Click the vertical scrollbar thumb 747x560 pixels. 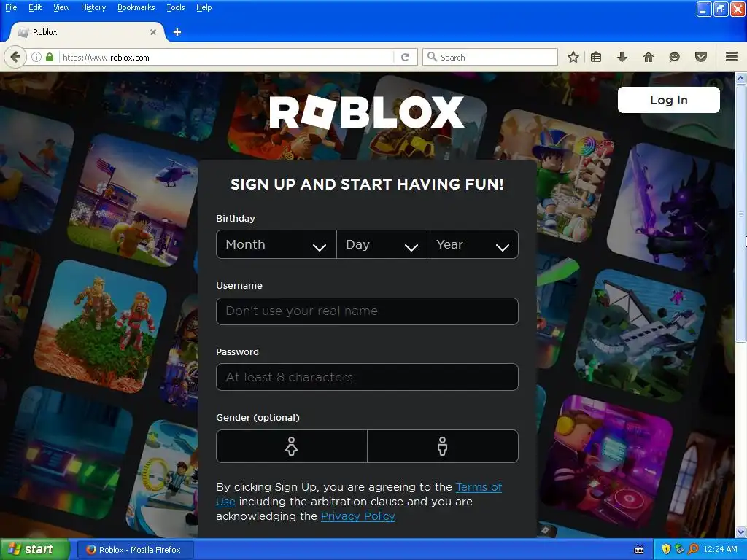pyautogui.click(x=741, y=213)
